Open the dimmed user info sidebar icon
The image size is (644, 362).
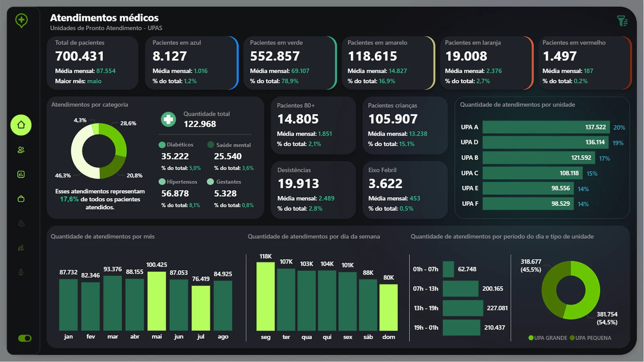click(21, 223)
